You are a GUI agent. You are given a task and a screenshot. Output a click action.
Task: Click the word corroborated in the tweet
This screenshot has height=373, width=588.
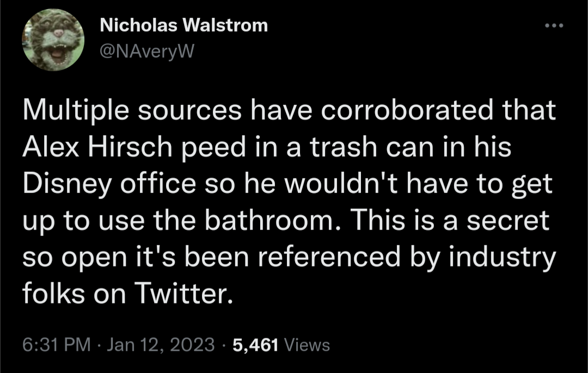(x=406, y=110)
